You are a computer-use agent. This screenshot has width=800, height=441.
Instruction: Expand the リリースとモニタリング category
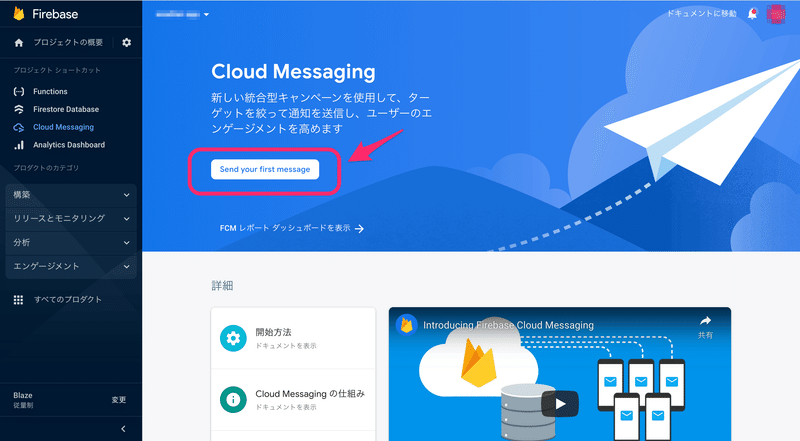[x=71, y=218]
